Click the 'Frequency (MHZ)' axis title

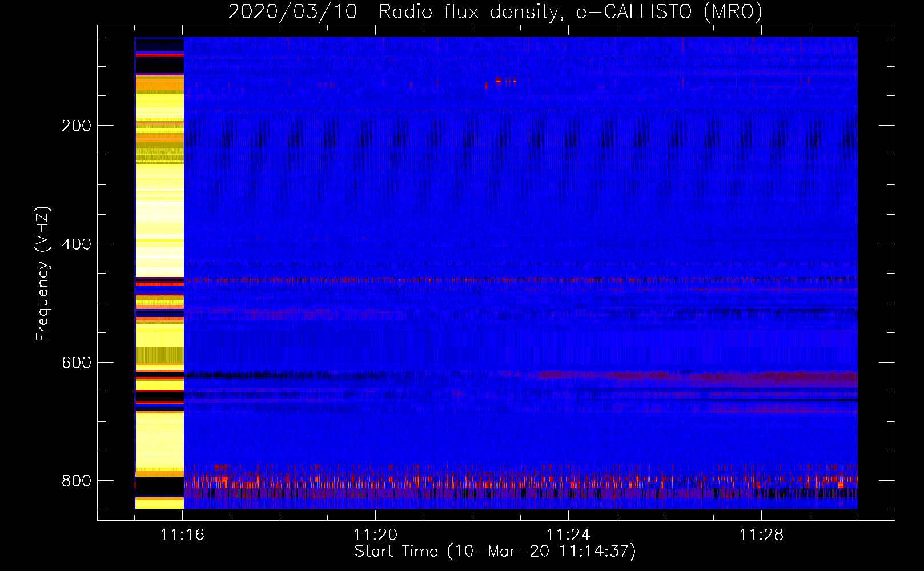point(43,274)
